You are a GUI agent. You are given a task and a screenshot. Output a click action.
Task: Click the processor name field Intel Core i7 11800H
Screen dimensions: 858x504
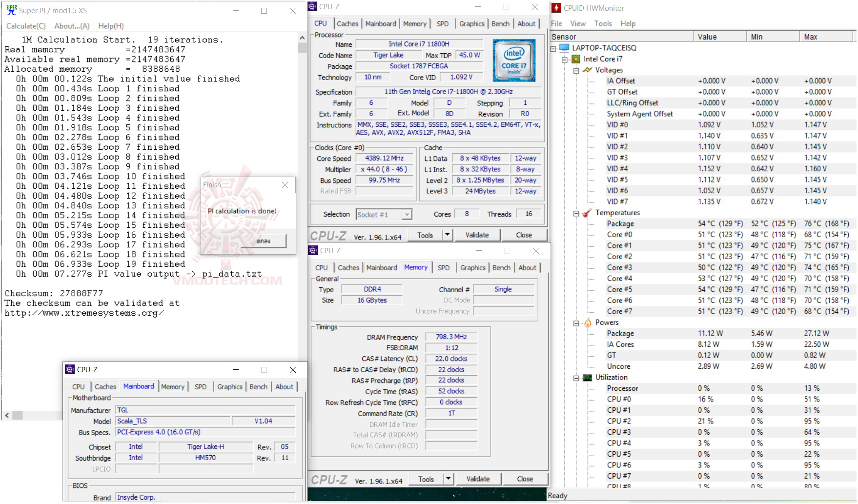click(419, 44)
